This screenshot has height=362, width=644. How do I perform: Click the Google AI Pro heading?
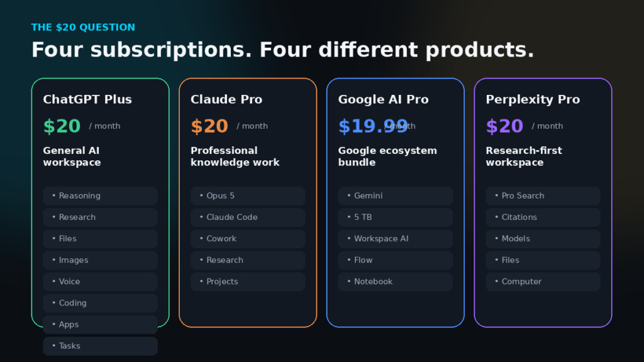tap(383, 99)
